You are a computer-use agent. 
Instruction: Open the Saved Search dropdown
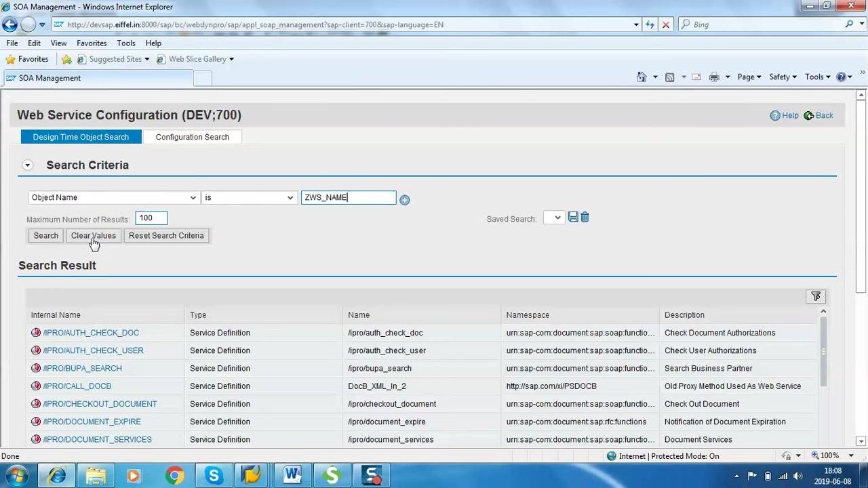tap(553, 218)
